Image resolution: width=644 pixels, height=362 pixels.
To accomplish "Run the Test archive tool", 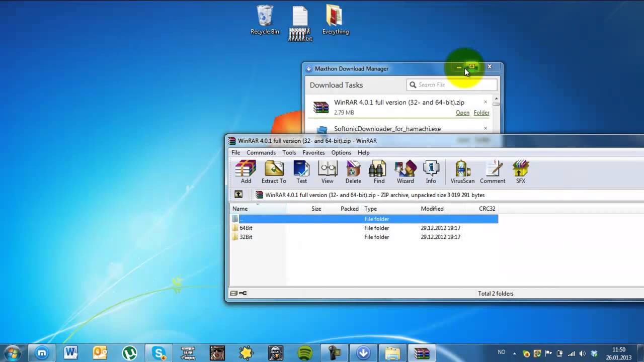I will [x=301, y=172].
